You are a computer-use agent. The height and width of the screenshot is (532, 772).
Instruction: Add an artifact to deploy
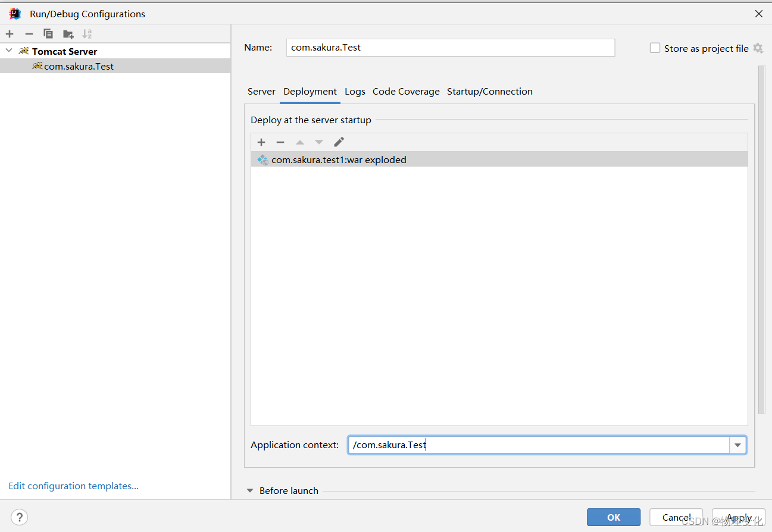261,142
